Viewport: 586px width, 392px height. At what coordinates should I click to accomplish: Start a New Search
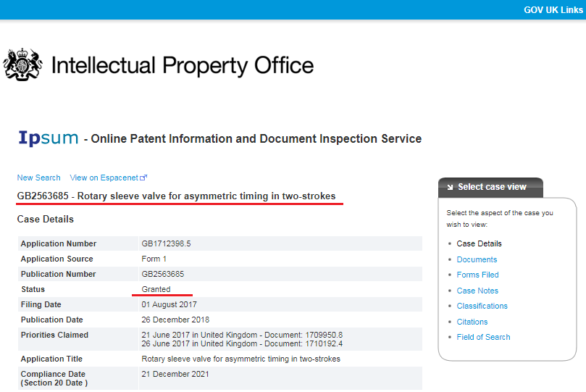(x=38, y=178)
